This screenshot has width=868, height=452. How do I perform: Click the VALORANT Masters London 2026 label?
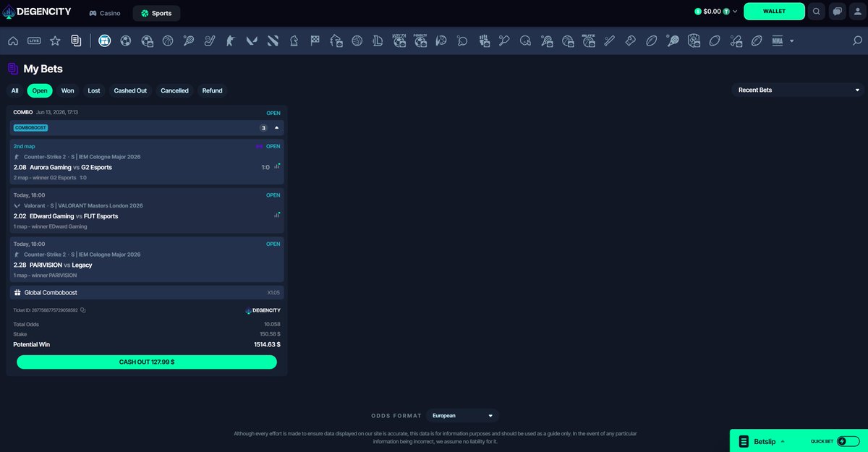pos(101,205)
